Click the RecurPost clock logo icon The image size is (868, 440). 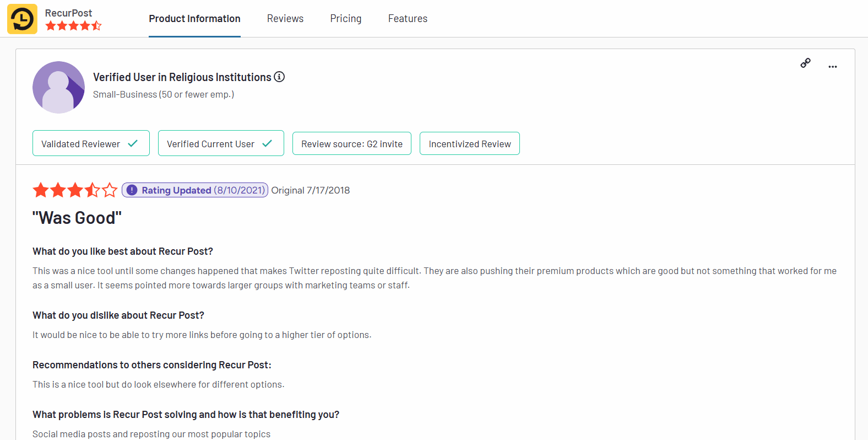click(x=22, y=19)
